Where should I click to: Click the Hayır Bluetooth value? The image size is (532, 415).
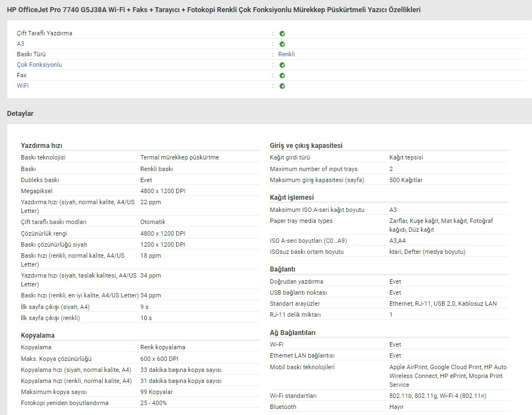tap(396, 407)
